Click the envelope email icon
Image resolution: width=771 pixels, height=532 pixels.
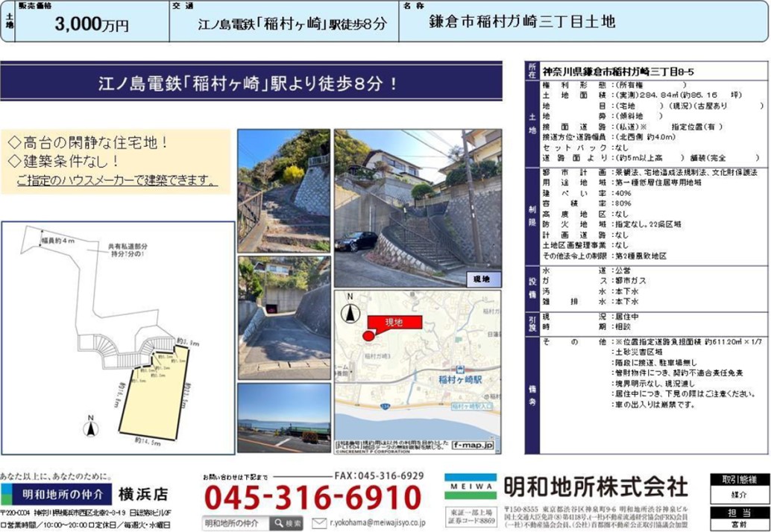[319, 523]
